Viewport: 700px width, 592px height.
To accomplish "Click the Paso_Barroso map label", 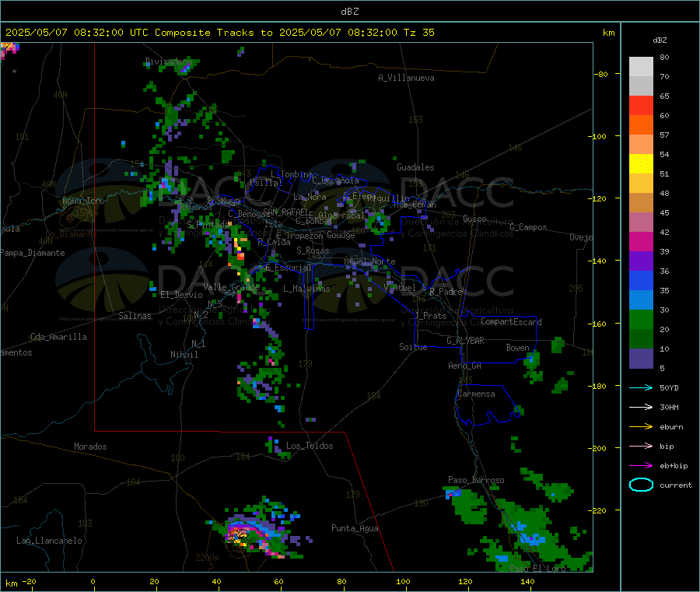I will pyautogui.click(x=476, y=480).
